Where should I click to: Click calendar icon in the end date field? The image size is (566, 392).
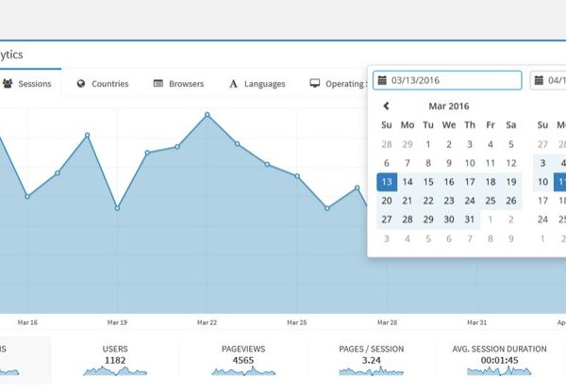(540, 81)
